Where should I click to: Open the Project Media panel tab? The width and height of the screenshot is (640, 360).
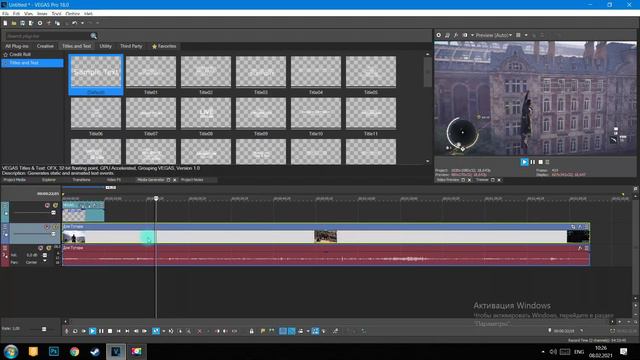pos(15,180)
